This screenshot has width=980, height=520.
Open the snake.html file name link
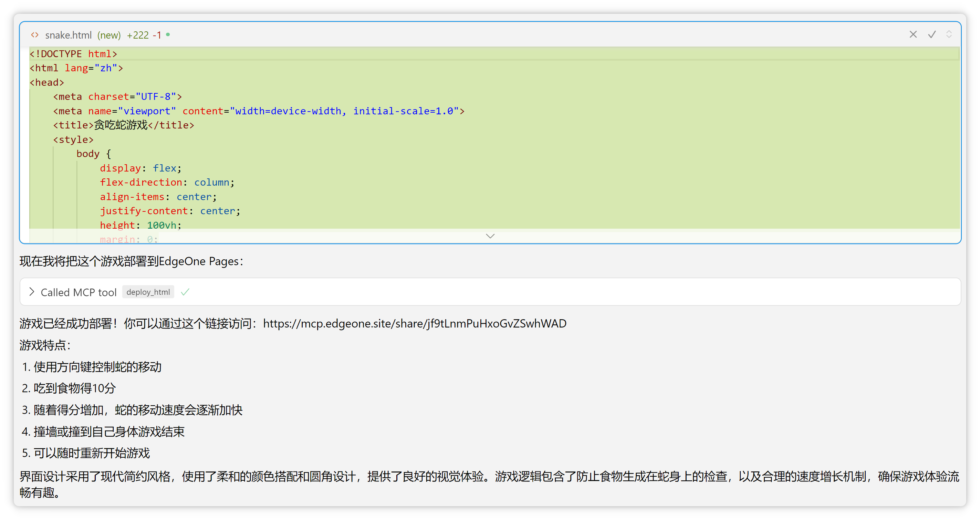69,35
